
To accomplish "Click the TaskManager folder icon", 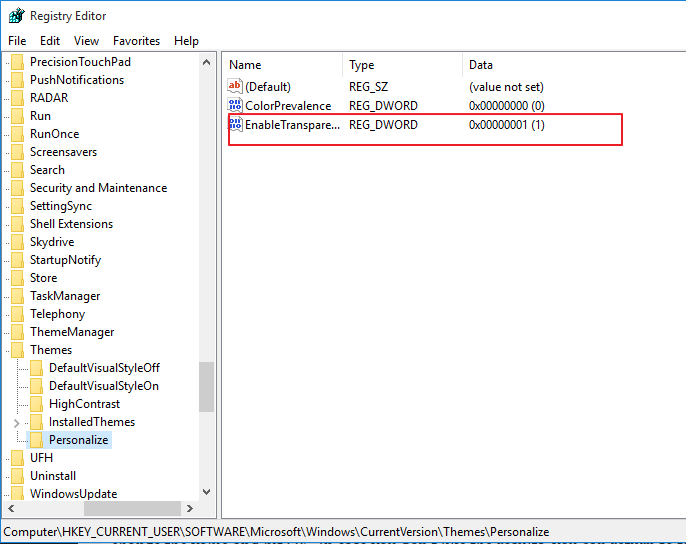I will 18,296.
